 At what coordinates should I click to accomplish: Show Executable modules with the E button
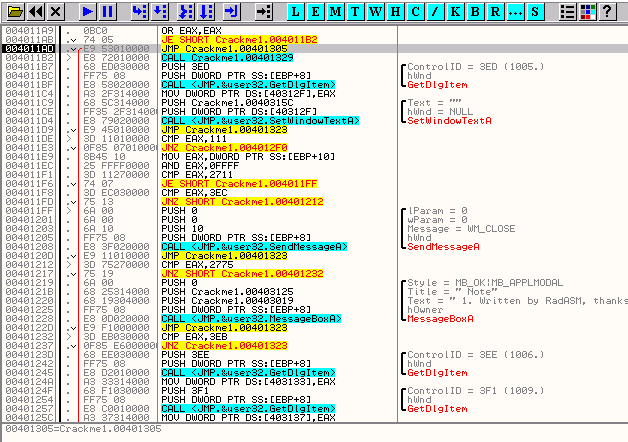coord(316,11)
